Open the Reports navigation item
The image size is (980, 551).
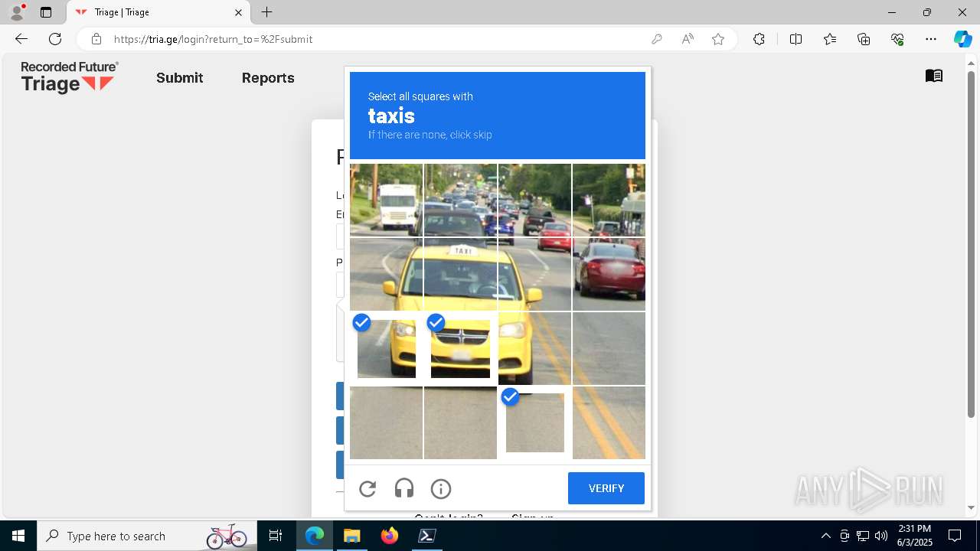point(268,78)
